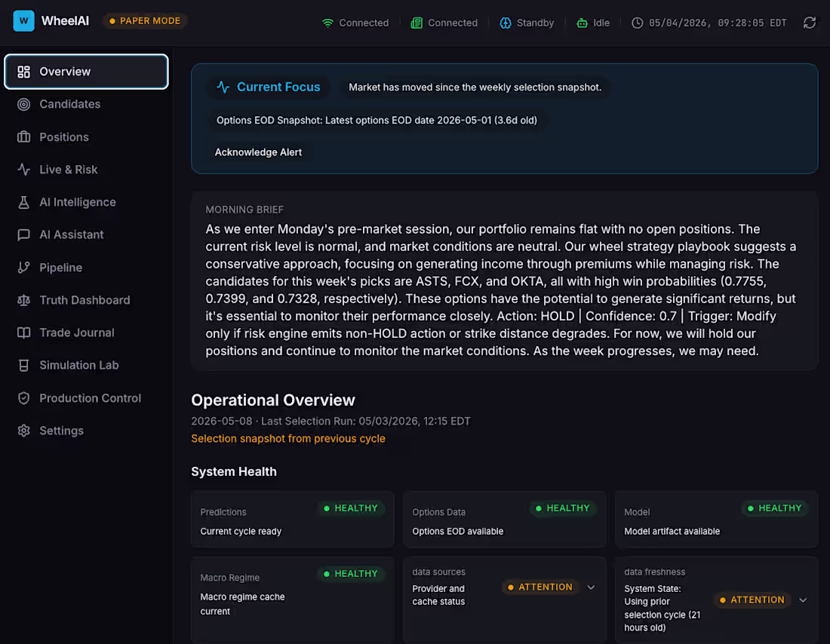Open the Overview page
This screenshot has width=830, height=644.
(86, 72)
